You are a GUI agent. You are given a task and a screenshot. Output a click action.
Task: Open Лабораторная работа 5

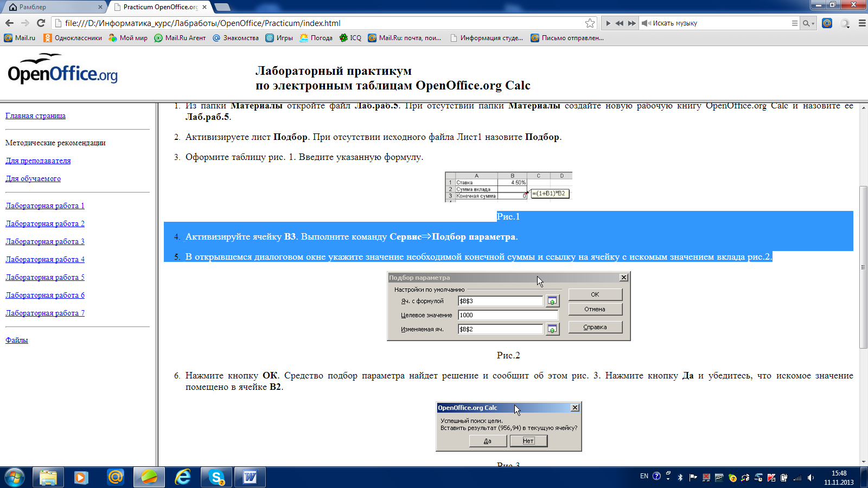(x=45, y=277)
